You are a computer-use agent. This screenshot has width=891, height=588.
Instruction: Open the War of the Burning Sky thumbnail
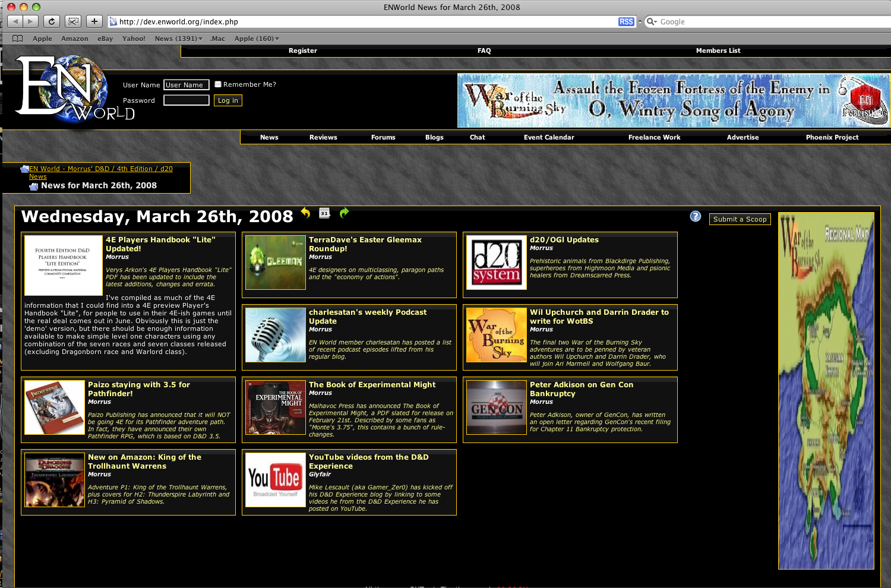[497, 335]
